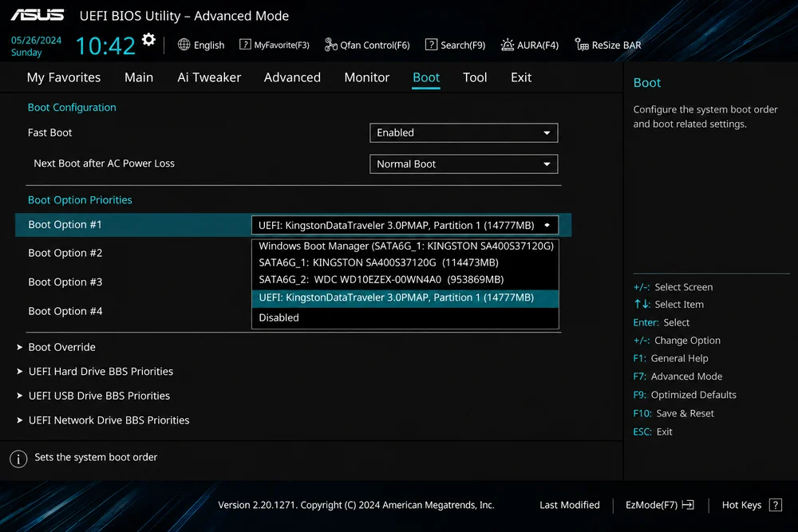Click the ASUS logo
Image resolution: width=798 pixels, height=532 pixels.
38,15
